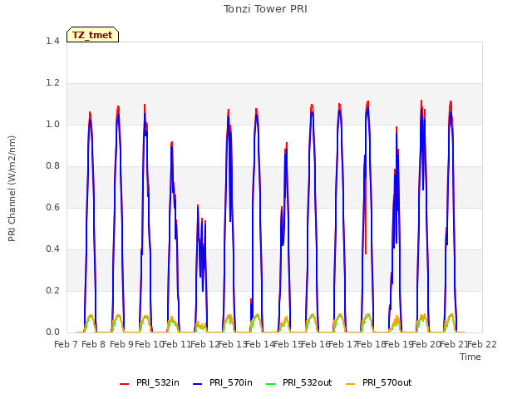This screenshot has width=532, height=399.
Task: Toggle PRI_570in series in legend
Action: tap(223, 382)
